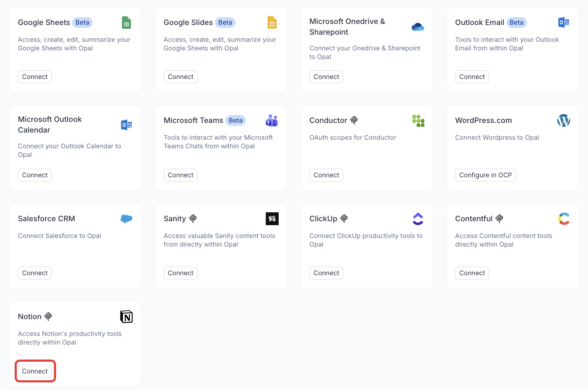Click the Contentful logo icon
The height and width of the screenshot is (391, 588).
pyautogui.click(x=564, y=219)
